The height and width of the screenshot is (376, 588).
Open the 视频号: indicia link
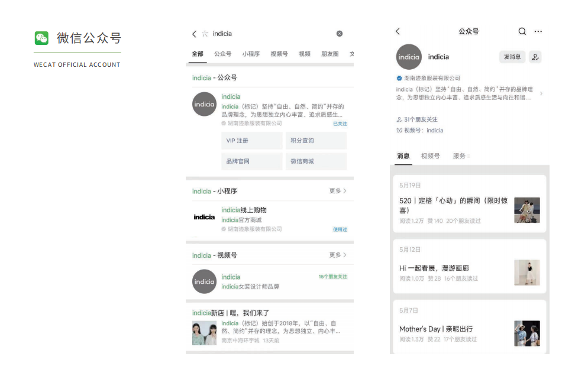point(419,131)
